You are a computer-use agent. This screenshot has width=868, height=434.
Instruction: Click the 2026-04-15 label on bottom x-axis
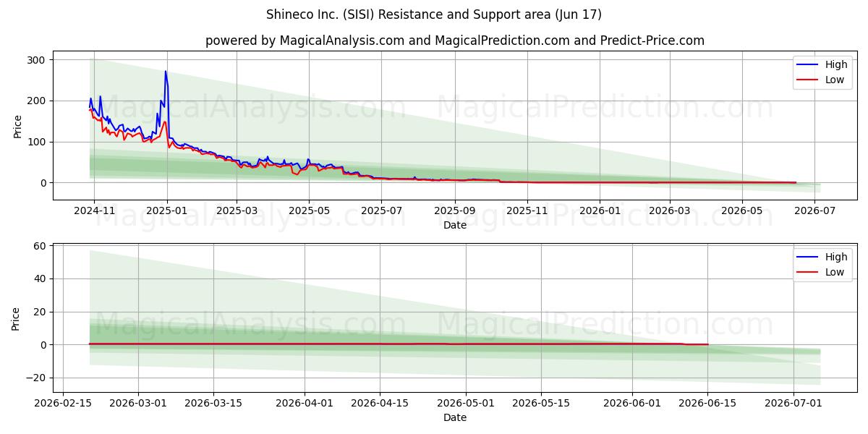pyautogui.click(x=378, y=404)
